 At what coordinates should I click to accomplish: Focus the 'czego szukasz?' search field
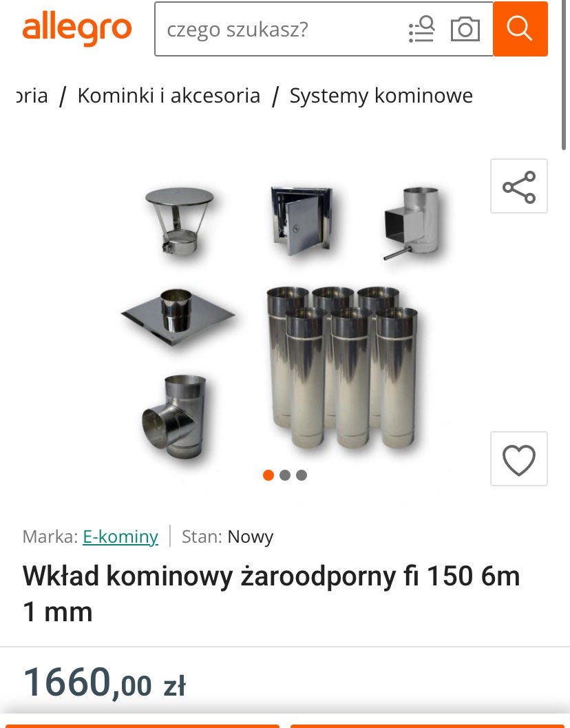pyautogui.click(x=279, y=29)
